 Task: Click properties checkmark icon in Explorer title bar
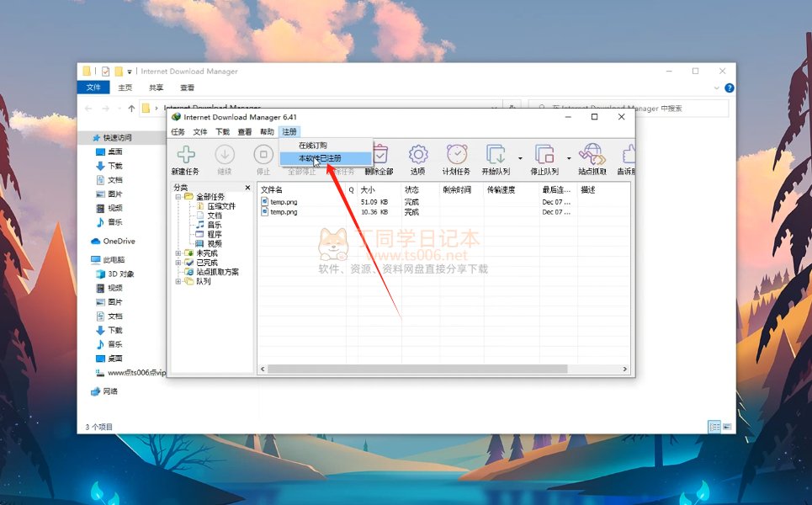tap(106, 72)
